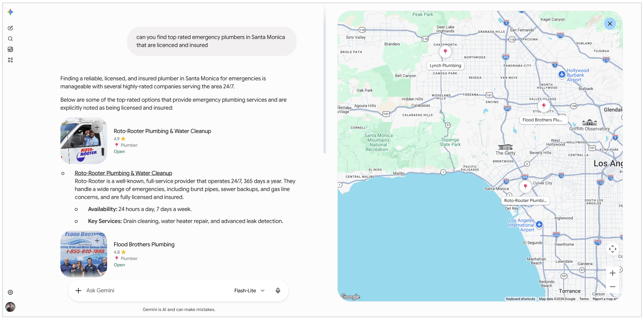The image size is (644, 320).
Task: Toggle map camera controls icon
Action: [613, 249]
